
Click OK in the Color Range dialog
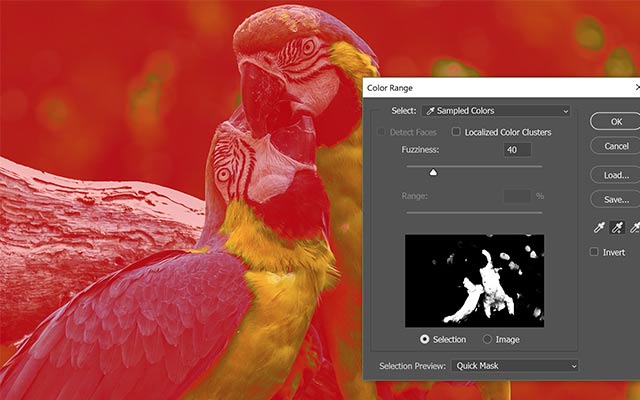pyautogui.click(x=616, y=122)
